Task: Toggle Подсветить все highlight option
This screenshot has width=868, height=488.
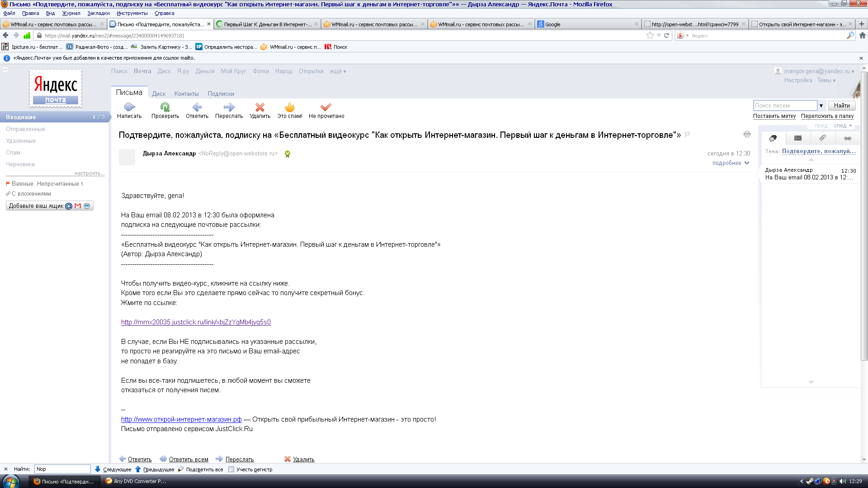Action: pos(201,469)
